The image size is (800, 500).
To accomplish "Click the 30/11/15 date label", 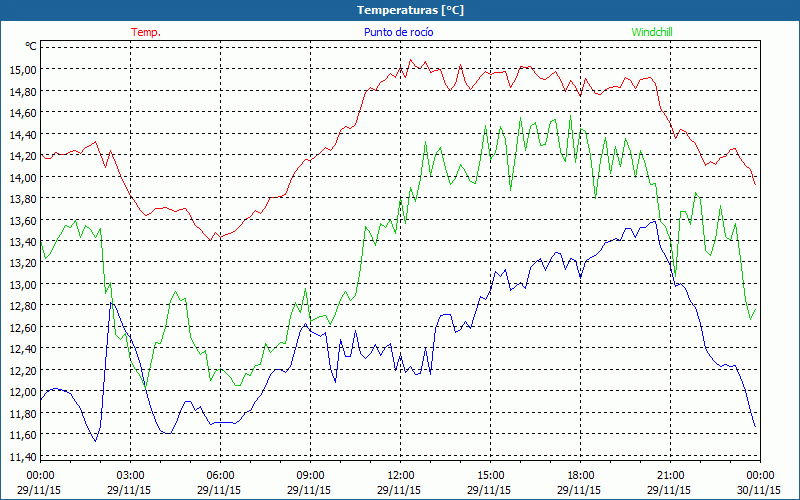I will 759,490.
